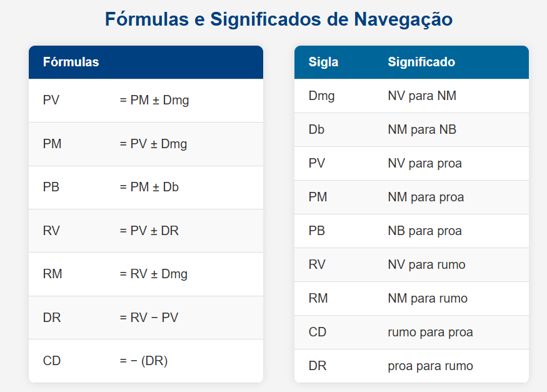
Task: Click the meaning rumo para proa
Action: (x=430, y=333)
